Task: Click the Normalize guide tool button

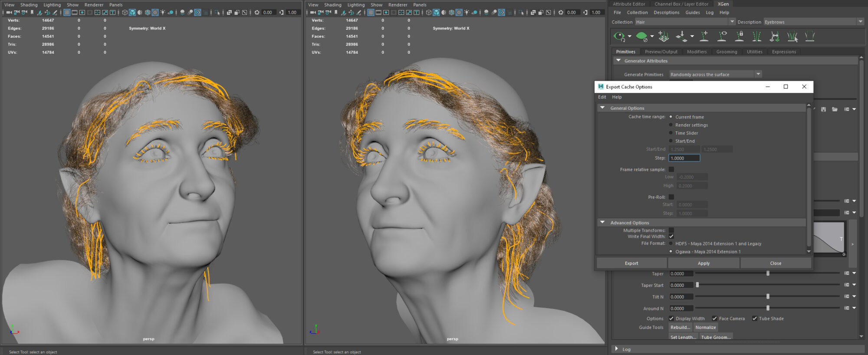Action: [705, 328]
